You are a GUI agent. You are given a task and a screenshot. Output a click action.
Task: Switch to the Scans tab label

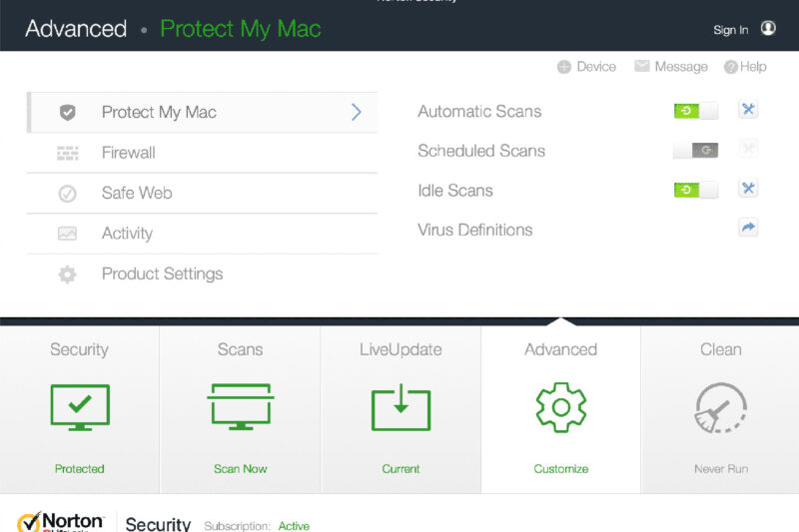[240, 349]
